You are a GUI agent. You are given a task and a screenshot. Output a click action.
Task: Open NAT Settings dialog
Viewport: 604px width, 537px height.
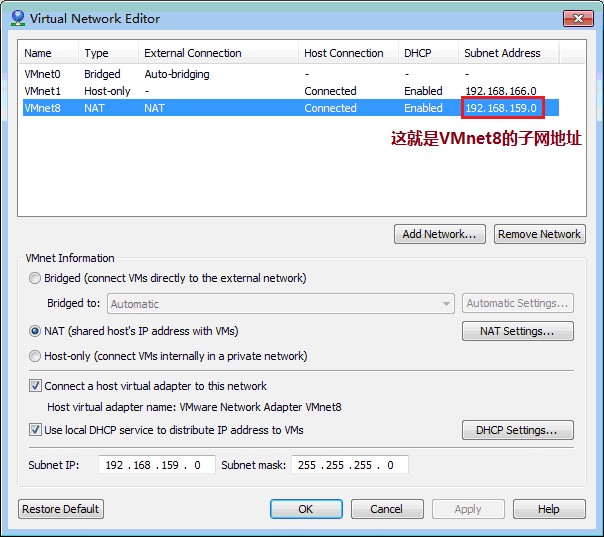pos(517,331)
